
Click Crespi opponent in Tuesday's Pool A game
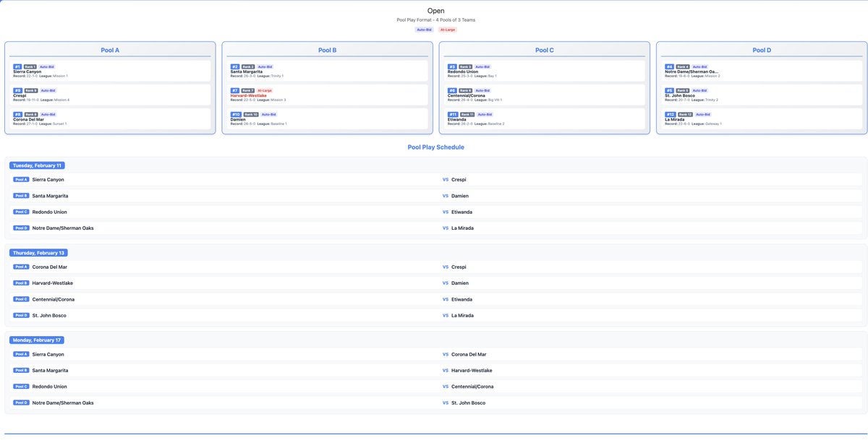coord(459,179)
